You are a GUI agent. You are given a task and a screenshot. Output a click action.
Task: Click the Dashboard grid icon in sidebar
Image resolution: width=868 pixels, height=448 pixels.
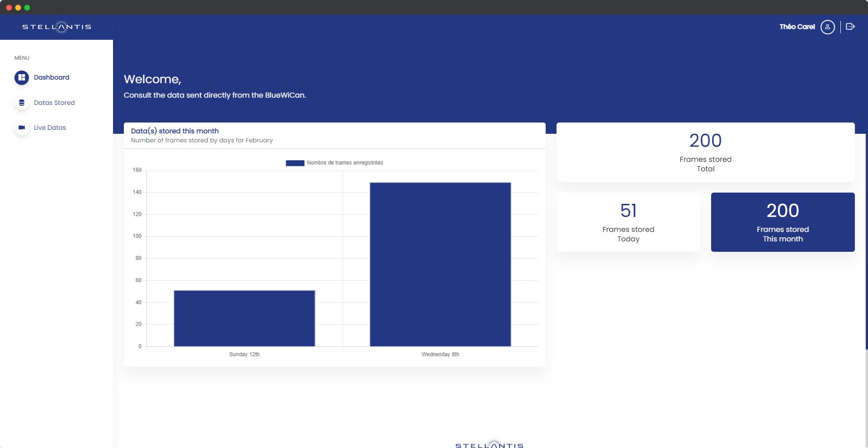(x=21, y=78)
